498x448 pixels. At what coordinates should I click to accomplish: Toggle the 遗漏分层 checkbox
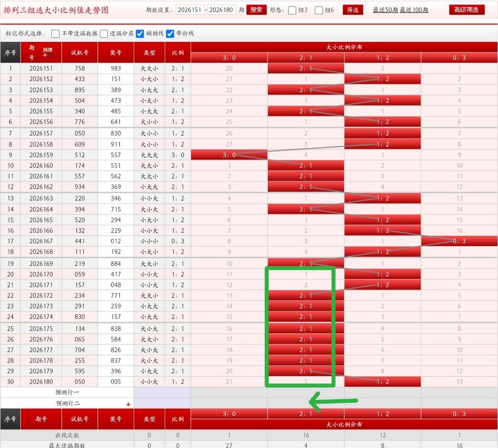tap(104, 34)
